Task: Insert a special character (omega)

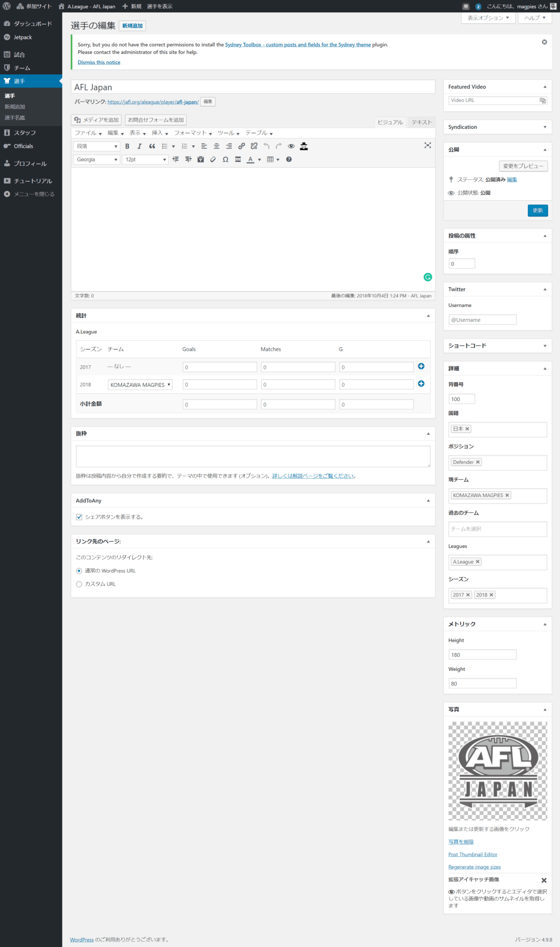Action: pyautogui.click(x=225, y=160)
